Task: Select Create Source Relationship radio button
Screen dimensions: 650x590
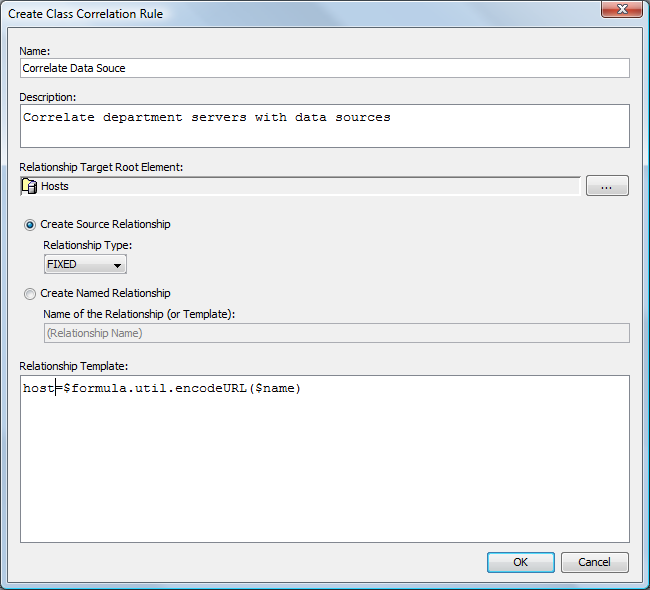Action: pos(30,225)
